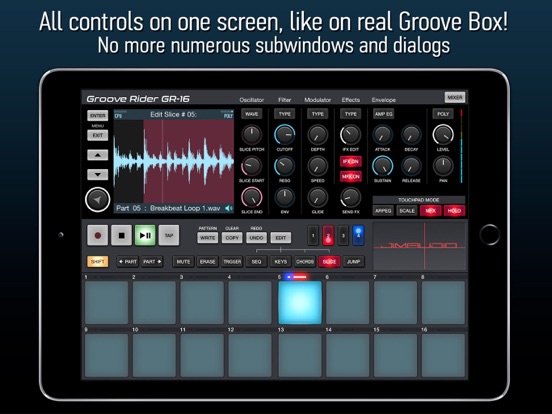Click the modulator DEPTH knob

pos(318,134)
